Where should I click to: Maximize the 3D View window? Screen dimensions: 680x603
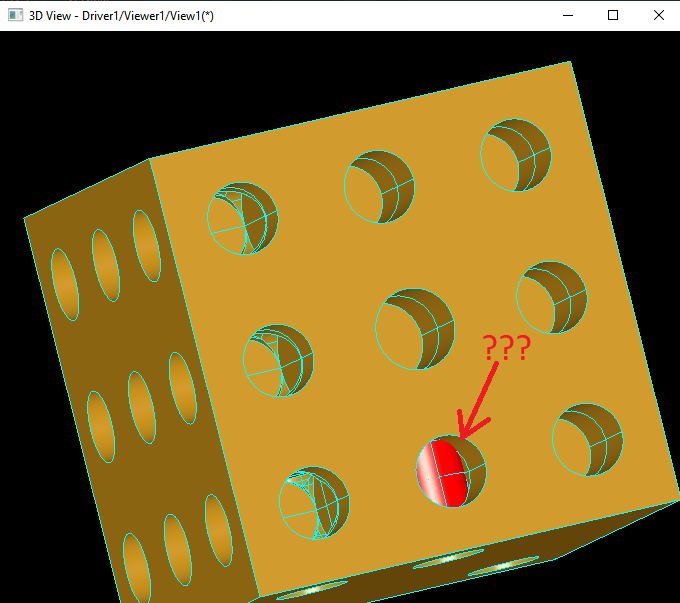(x=613, y=15)
